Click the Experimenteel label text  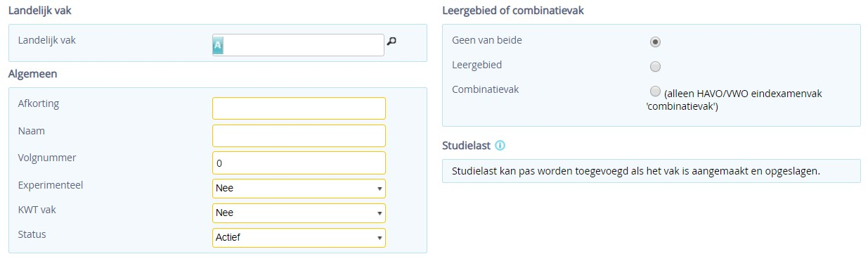pos(51,185)
